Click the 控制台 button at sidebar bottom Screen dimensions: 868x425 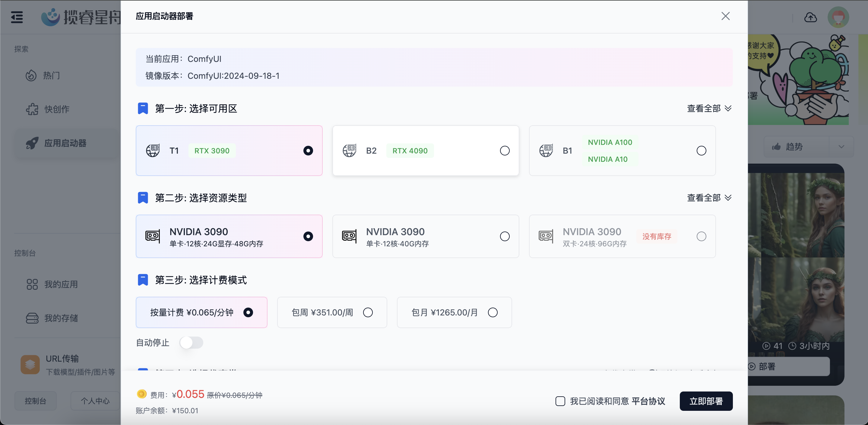point(35,401)
